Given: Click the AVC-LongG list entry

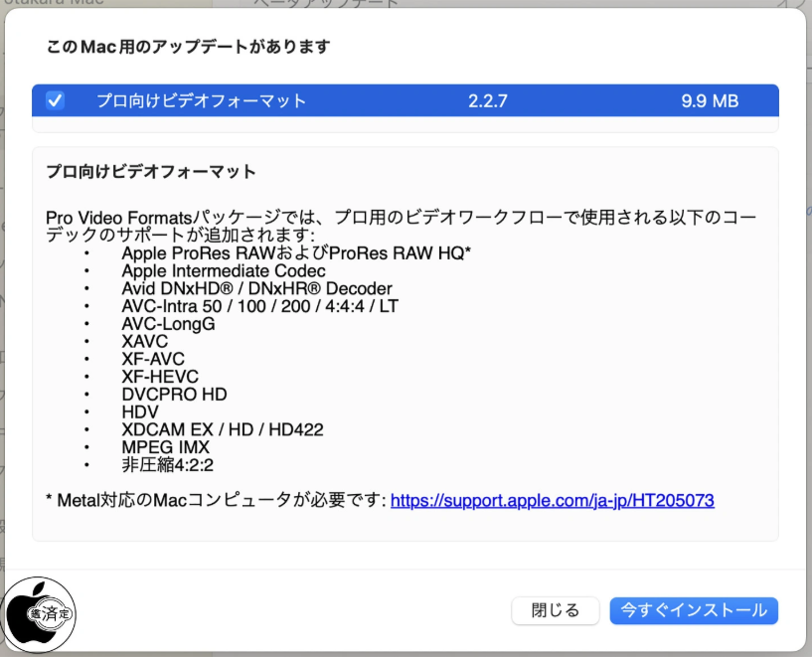Looking at the screenshot, I should [168, 324].
